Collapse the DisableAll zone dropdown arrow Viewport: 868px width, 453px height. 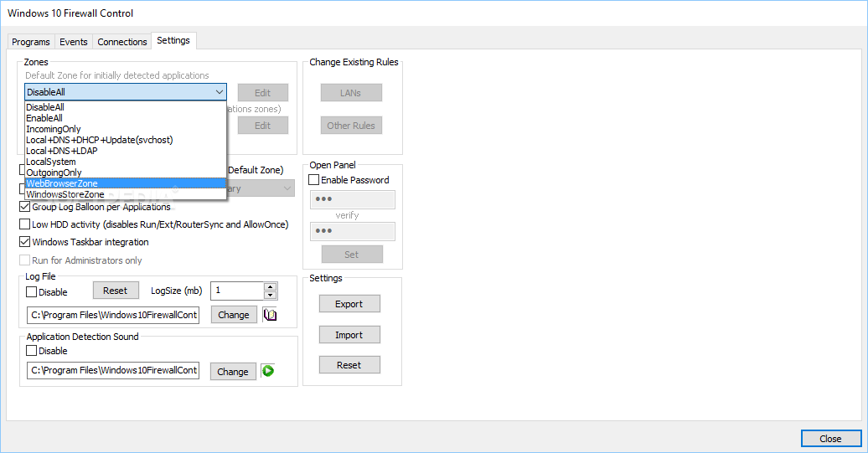(x=220, y=92)
